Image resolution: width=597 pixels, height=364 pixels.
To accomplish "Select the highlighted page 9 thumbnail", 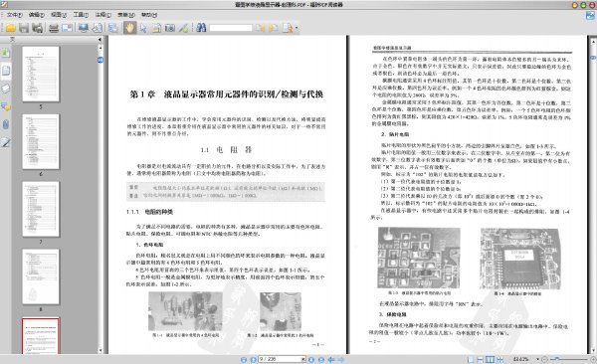I will click(41, 336).
